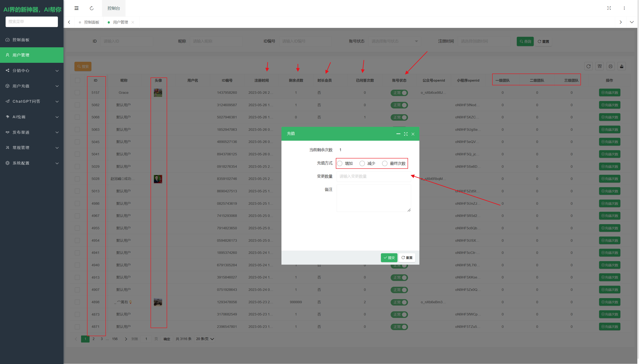Screen dimensions: 639x364
Task: Expand the 系统配置 menu
Action: coord(32,163)
